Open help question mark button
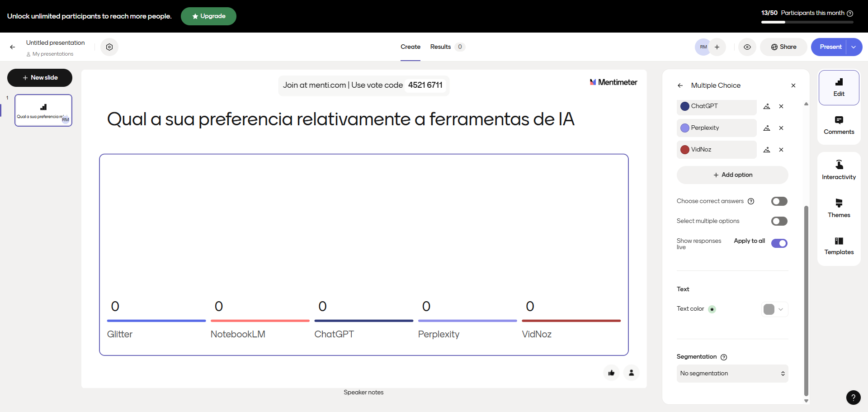 point(853,398)
